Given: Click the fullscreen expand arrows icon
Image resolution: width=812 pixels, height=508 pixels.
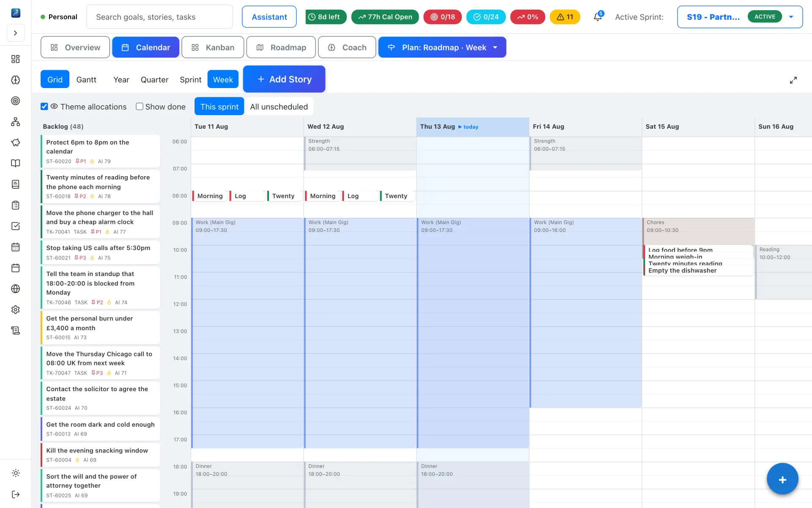Looking at the screenshot, I should (793, 80).
